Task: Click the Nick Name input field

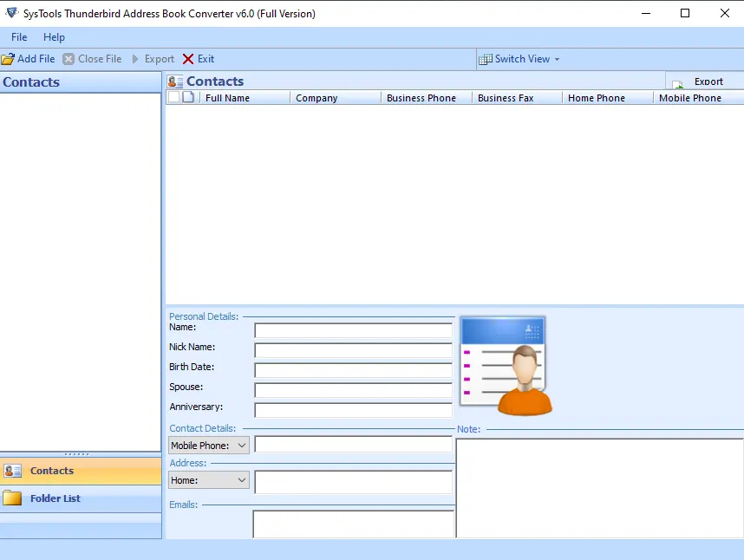Action: pyautogui.click(x=354, y=350)
